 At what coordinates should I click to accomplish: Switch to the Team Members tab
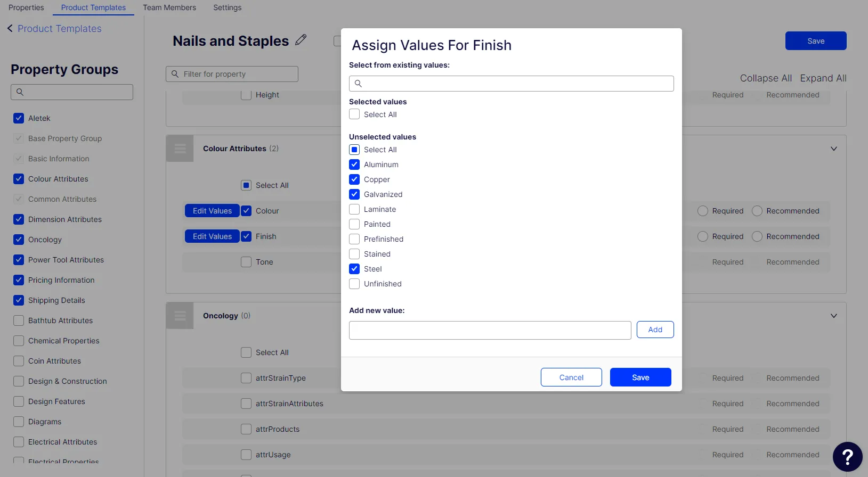pyautogui.click(x=169, y=7)
